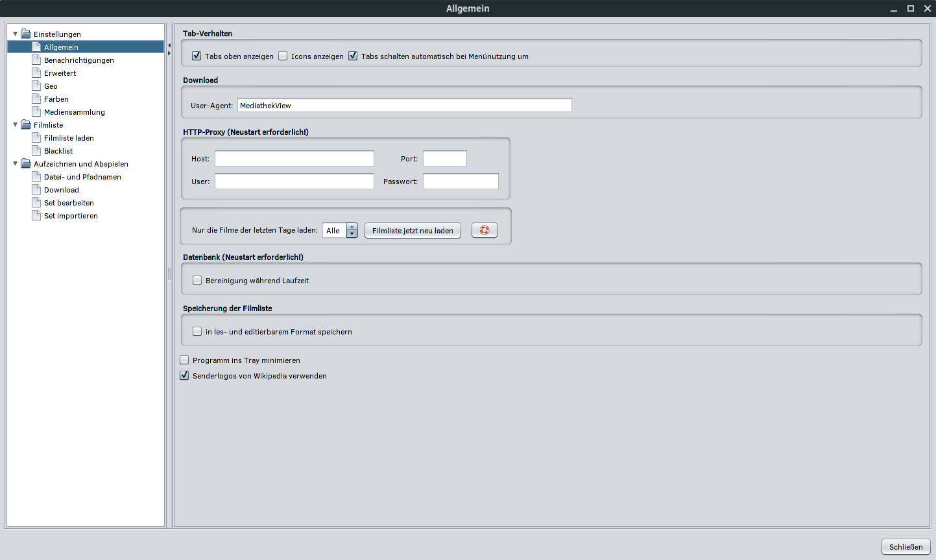This screenshot has width=936, height=560.
Task: Select Mediensammlung in the settings tree
Action: pyautogui.click(x=74, y=112)
